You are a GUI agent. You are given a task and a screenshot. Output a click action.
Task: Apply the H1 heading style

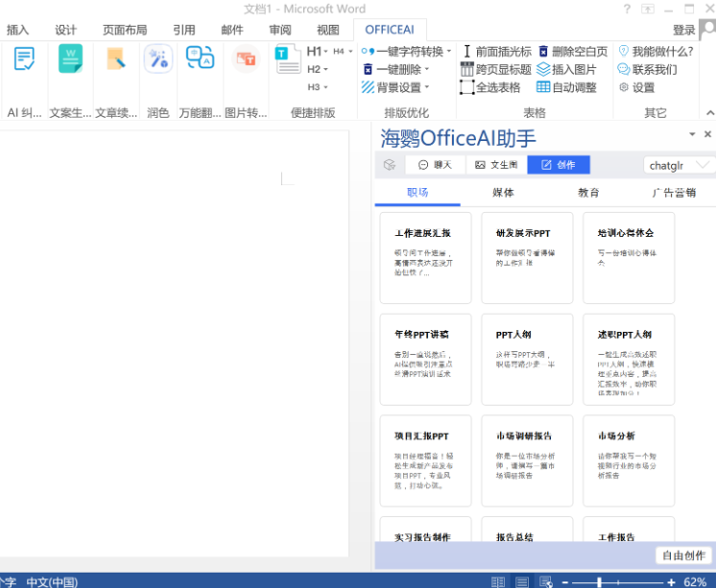(314, 52)
